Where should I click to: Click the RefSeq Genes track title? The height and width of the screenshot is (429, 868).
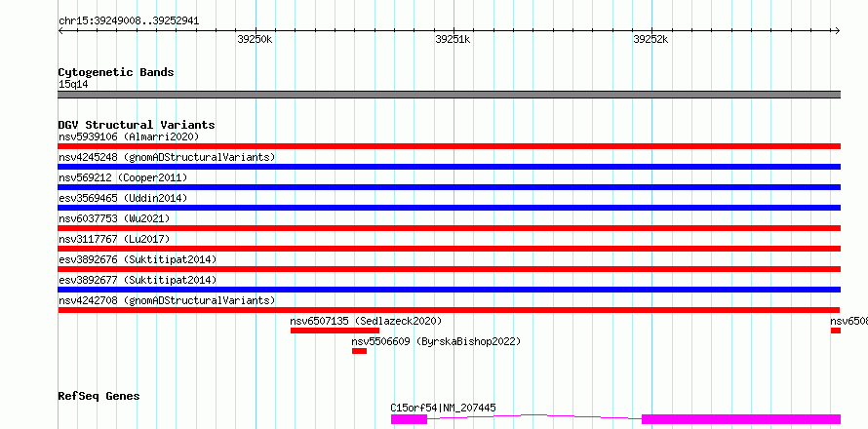[99, 397]
